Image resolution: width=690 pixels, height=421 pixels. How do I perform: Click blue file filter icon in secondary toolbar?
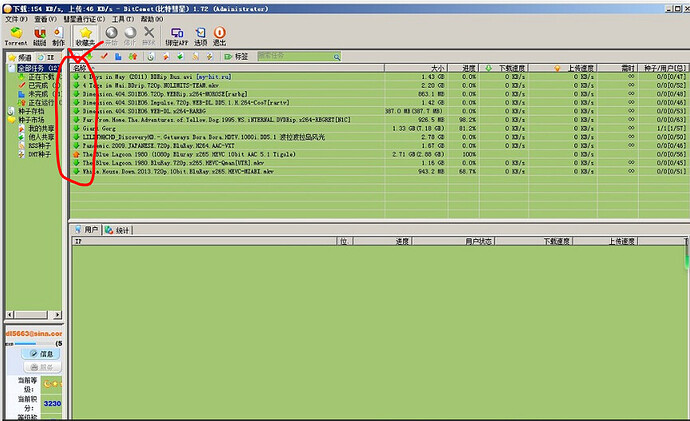[x=118, y=56]
